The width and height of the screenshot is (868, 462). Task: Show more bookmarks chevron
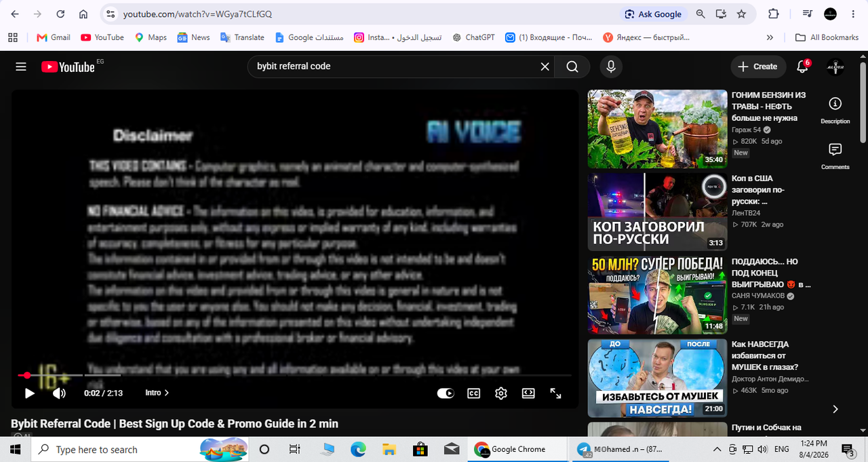point(770,37)
